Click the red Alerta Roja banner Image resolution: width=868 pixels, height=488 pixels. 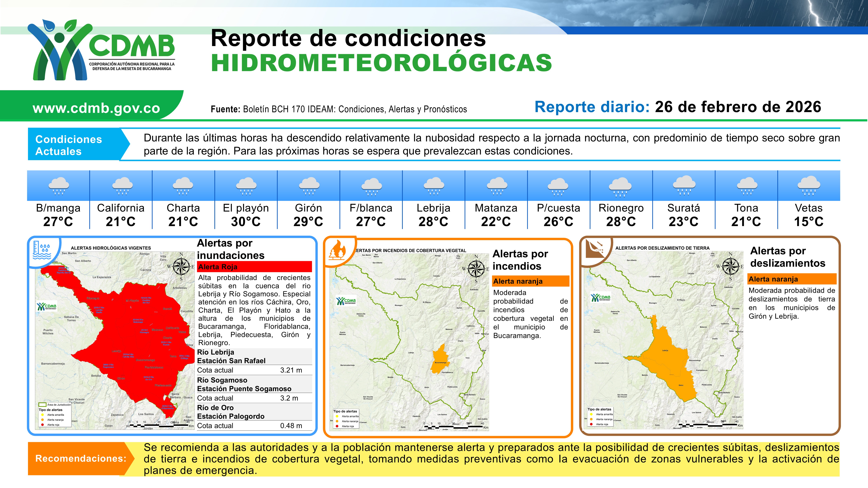click(x=254, y=267)
